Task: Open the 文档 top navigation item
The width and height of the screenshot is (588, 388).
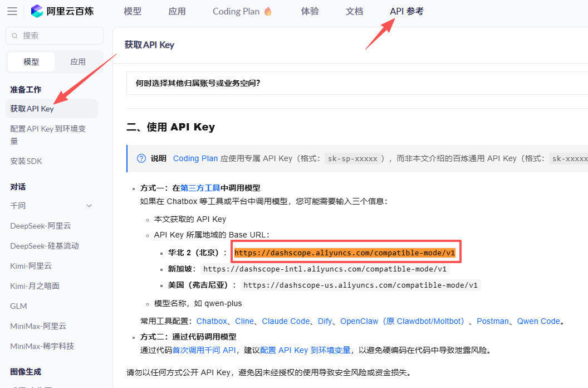Action: pos(354,11)
